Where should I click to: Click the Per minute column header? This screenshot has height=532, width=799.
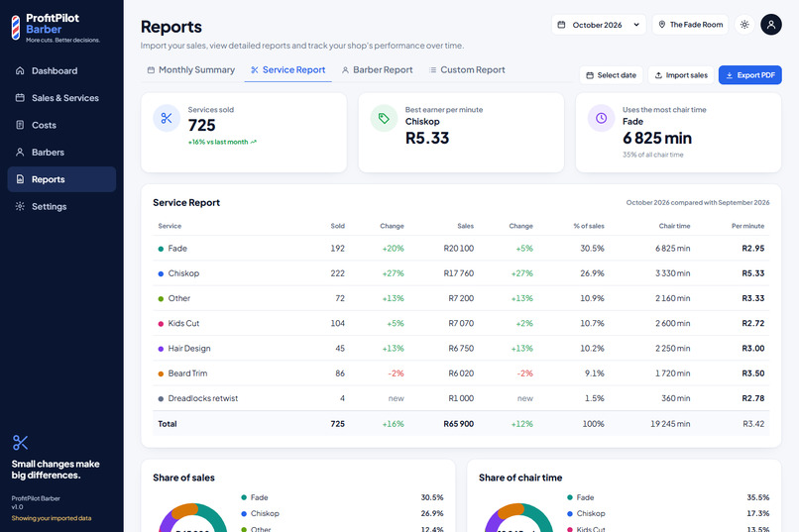pos(747,226)
